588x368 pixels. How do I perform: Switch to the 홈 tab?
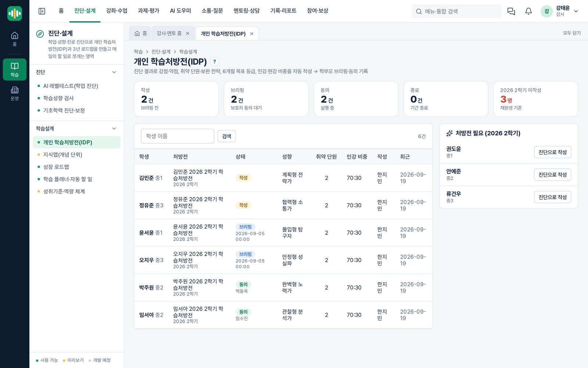tap(141, 33)
